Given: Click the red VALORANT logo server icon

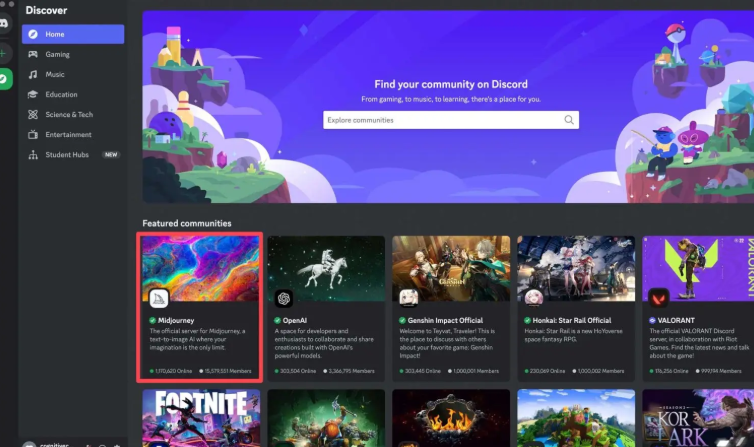Looking at the screenshot, I should point(659,298).
